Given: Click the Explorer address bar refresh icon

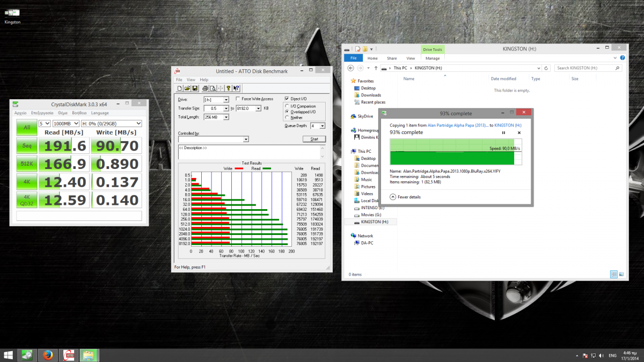Looking at the screenshot, I should point(546,68).
